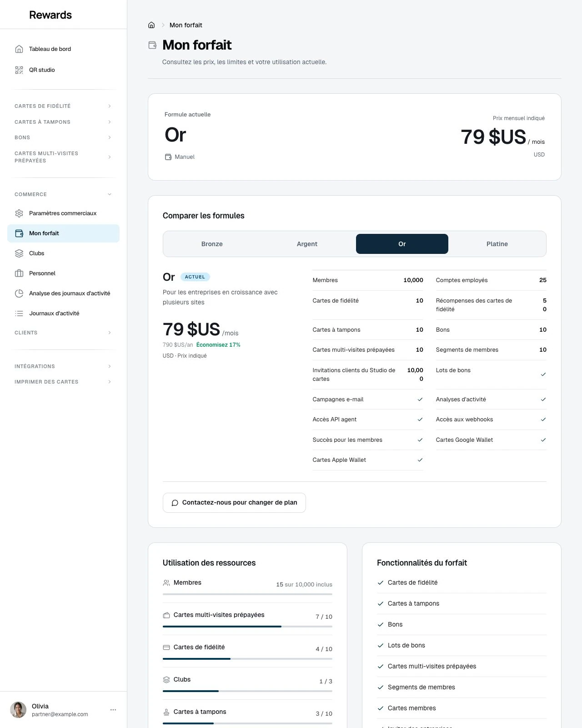Viewport: 582px width, 728px height.
Task: Click the Analyse des journaux pie-chart icon
Action: tap(19, 293)
